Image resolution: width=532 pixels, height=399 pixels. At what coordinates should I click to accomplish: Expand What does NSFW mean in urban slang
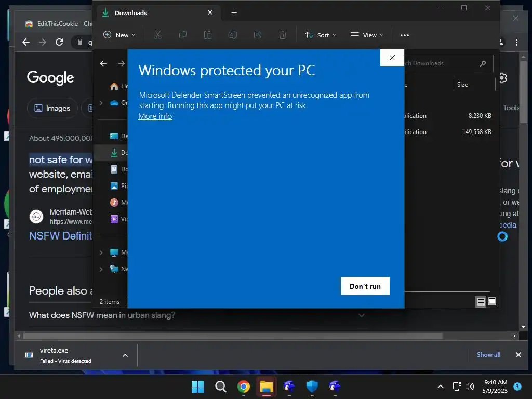(197, 315)
